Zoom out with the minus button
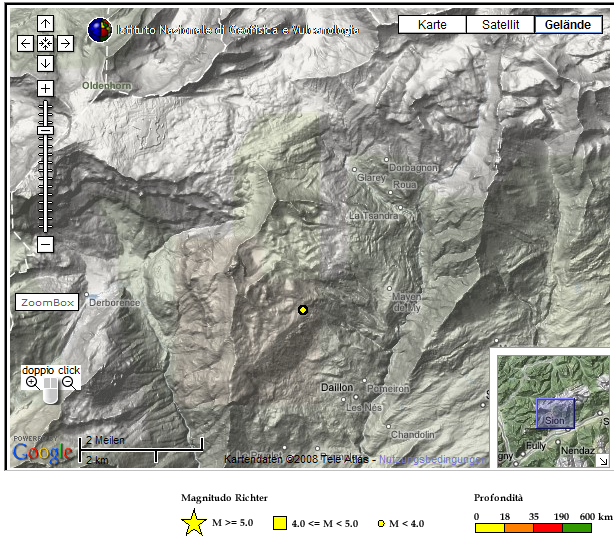The width and height of the screenshot is (614, 543). (x=45, y=243)
